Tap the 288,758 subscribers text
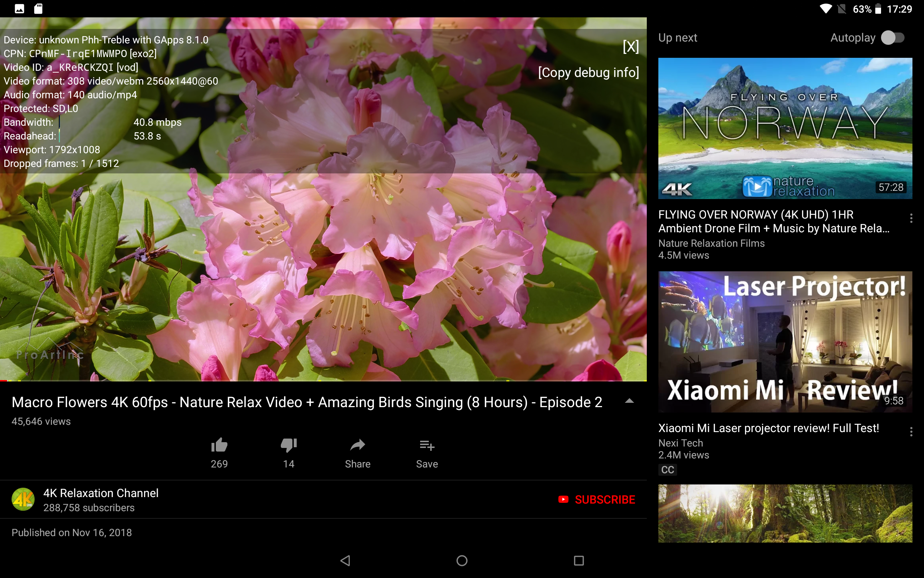The height and width of the screenshot is (578, 924). point(89,508)
